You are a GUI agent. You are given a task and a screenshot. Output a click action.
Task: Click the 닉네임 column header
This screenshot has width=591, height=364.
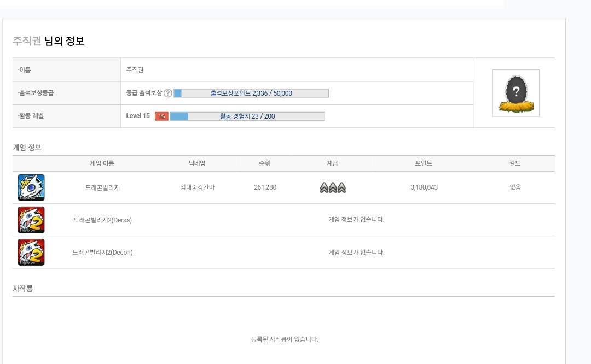click(x=197, y=163)
